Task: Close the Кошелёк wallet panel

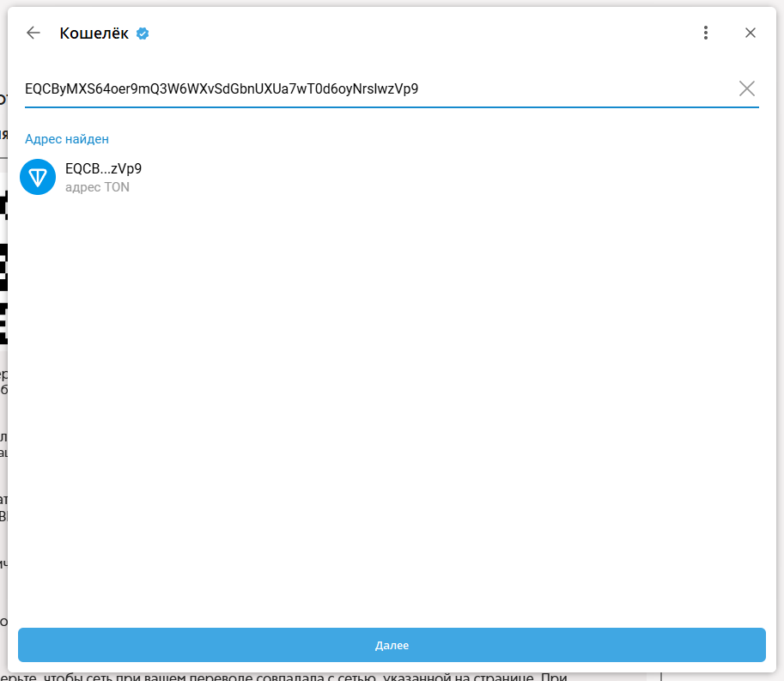Action: (750, 33)
